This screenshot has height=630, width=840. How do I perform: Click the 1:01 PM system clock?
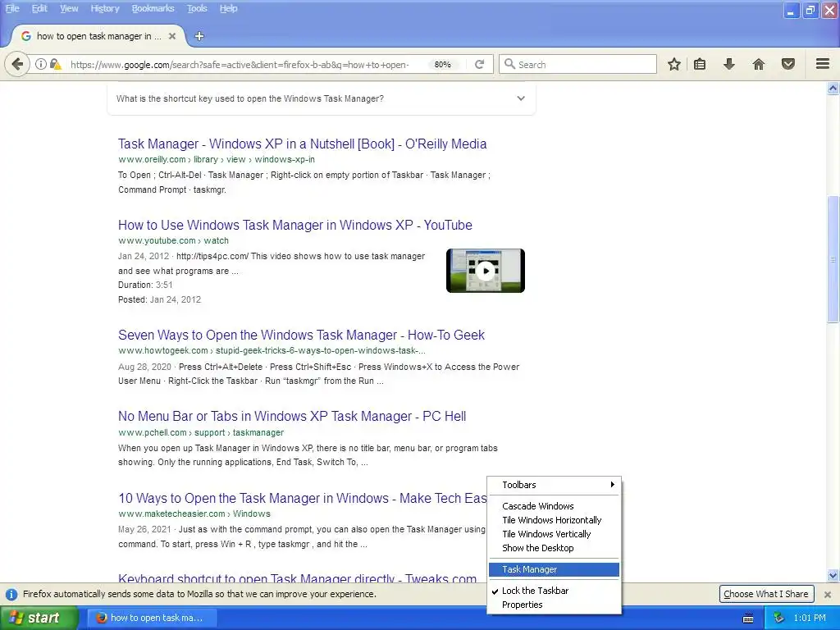(810, 619)
